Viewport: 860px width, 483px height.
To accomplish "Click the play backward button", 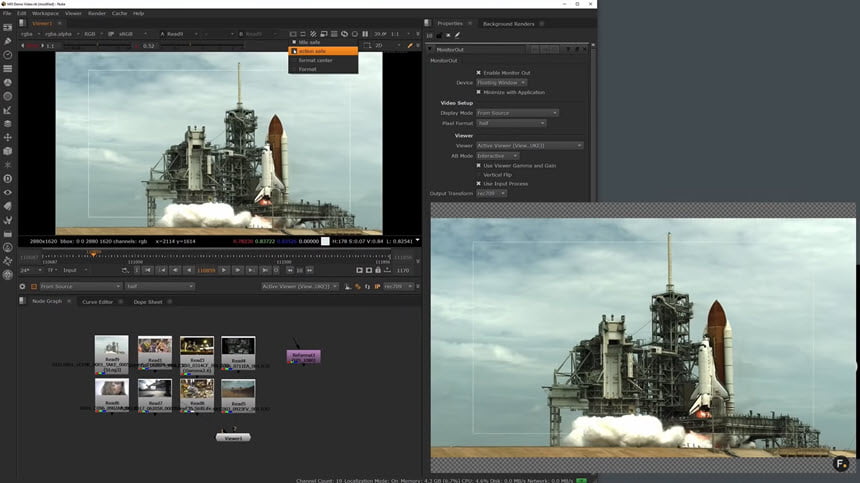I will (189, 270).
